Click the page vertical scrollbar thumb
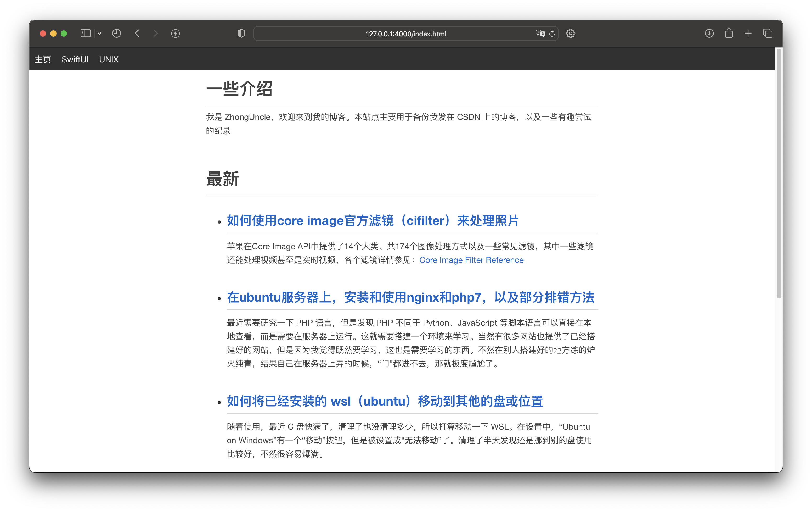The image size is (812, 511). [779, 174]
